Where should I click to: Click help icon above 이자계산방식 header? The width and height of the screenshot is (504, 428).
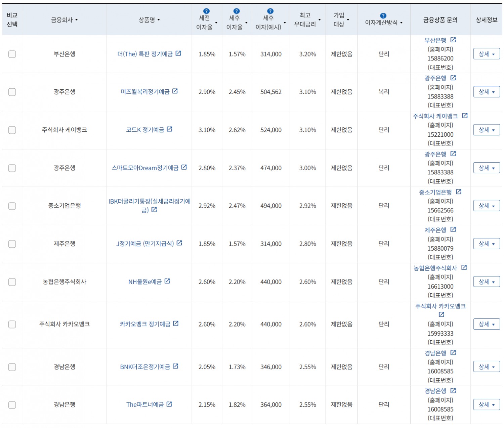click(383, 16)
